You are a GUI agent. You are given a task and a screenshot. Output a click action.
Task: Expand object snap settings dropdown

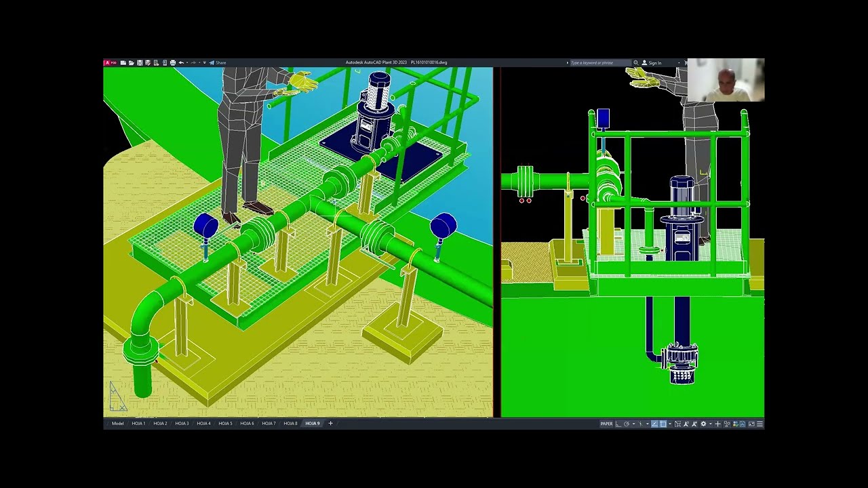(670, 424)
